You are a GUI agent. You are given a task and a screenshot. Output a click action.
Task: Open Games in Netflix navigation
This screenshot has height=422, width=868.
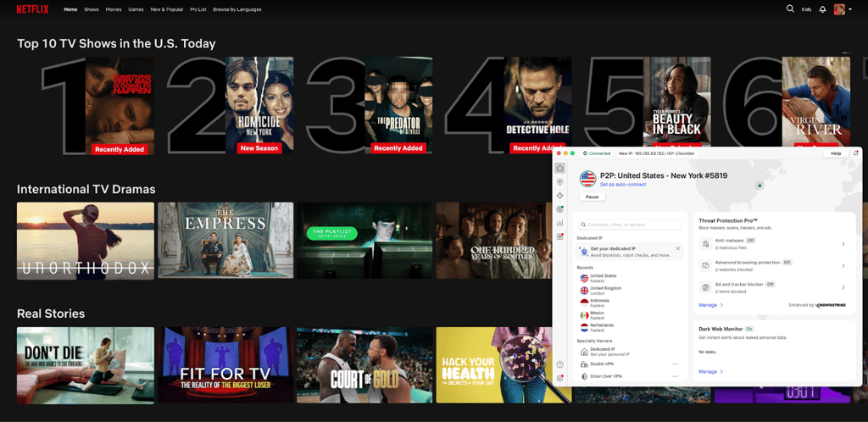point(136,9)
